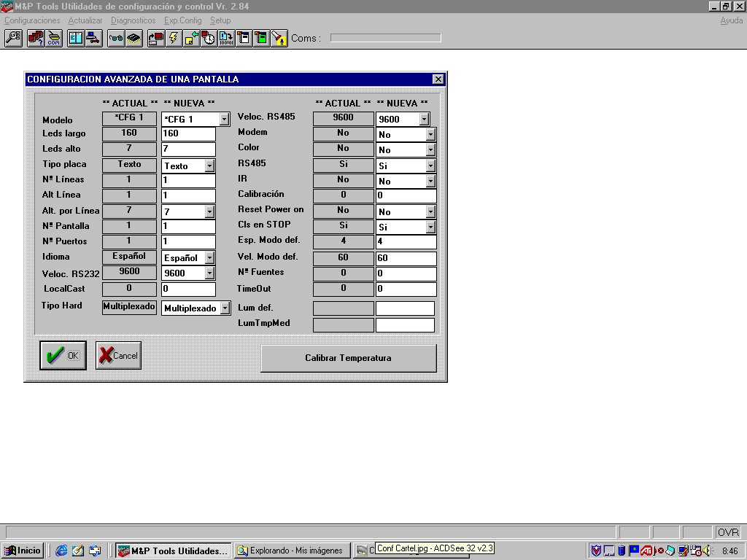
Task: Expand the Idioma language dropdown
Action: (210, 258)
